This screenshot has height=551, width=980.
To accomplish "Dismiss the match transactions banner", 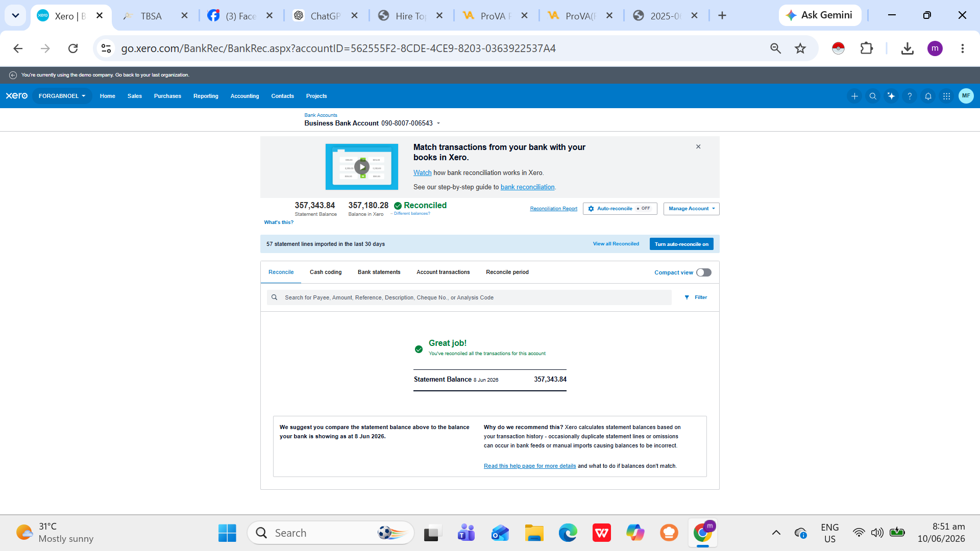I will point(698,147).
